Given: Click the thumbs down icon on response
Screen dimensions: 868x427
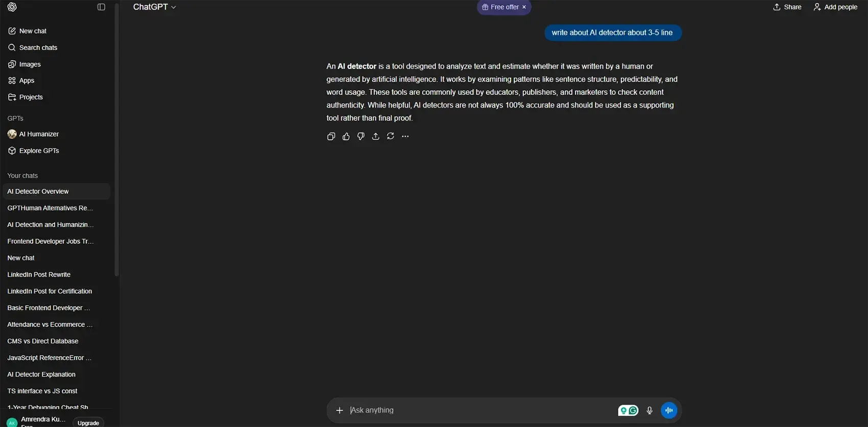Looking at the screenshot, I should coord(361,136).
